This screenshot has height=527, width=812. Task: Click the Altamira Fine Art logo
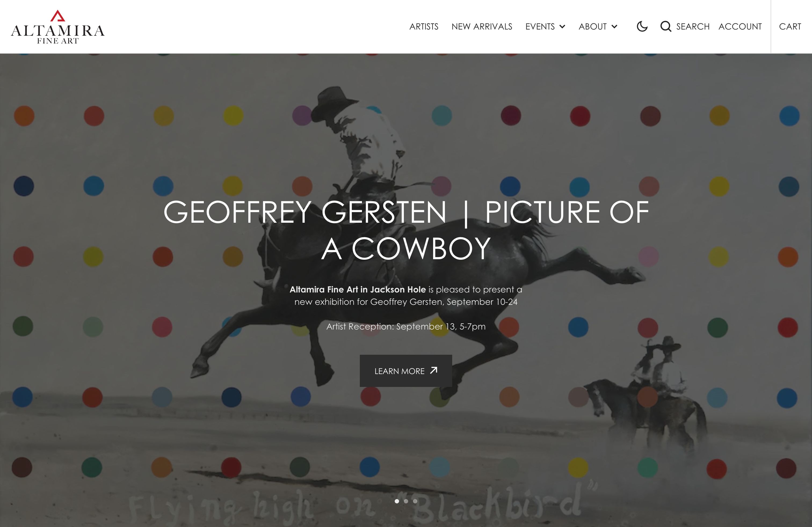58,27
